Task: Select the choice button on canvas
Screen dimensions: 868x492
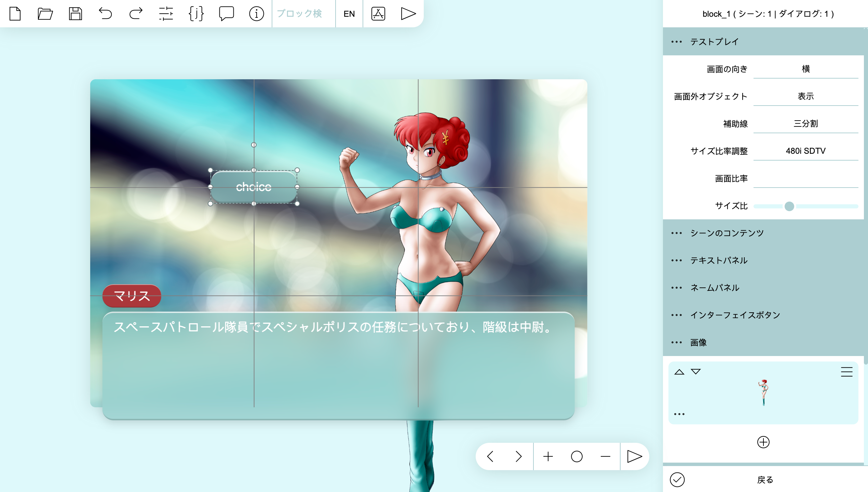Action: (x=254, y=187)
